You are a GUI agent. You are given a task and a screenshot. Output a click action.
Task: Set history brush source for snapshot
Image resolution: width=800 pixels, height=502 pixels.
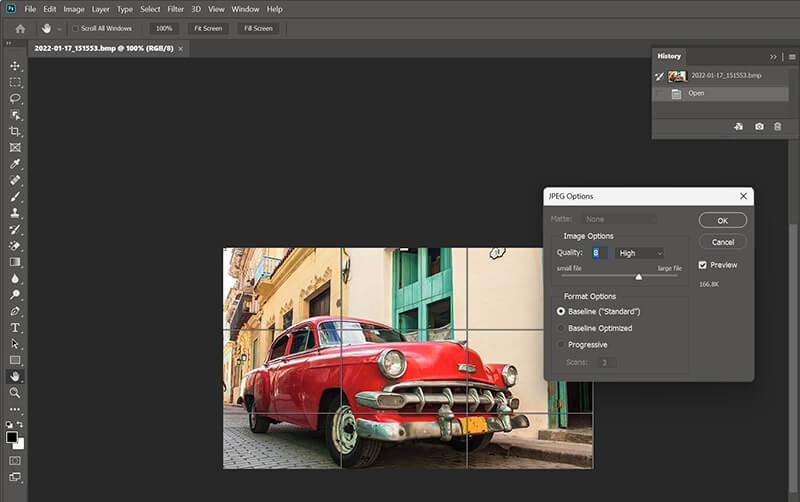click(x=660, y=77)
